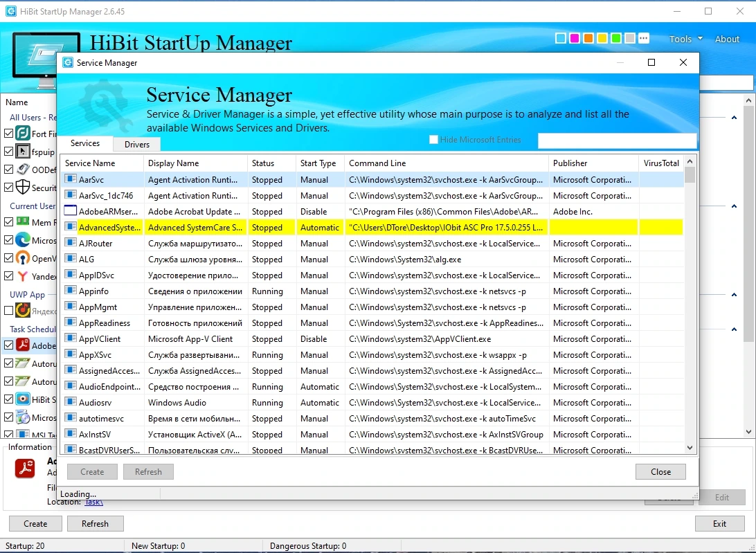This screenshot has width=756, height=553.
Task: Click Refresh in Service Manager
Action: pos(148,471)
